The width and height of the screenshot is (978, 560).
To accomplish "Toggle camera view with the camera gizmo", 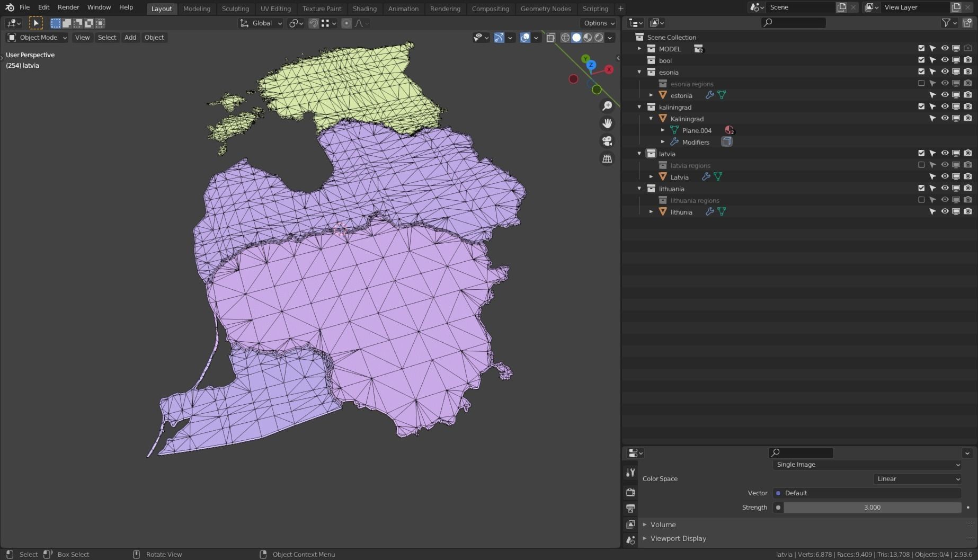I will [x=607, y=141].
